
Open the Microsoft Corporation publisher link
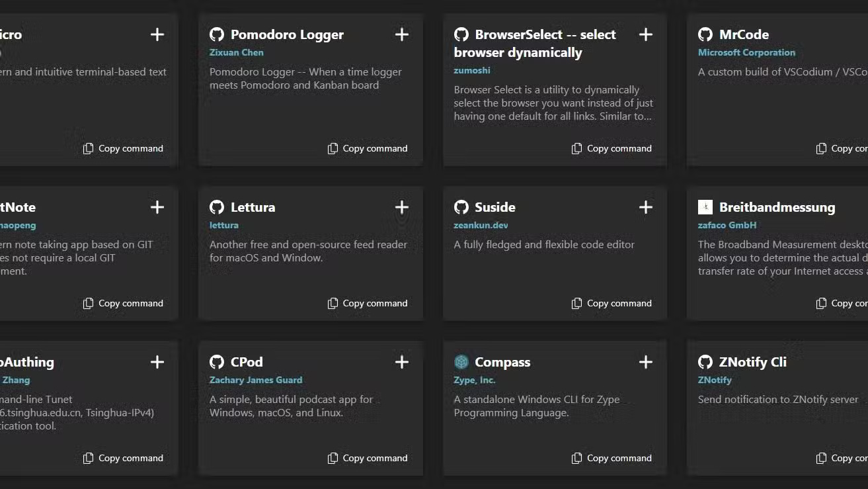[746, 52]
